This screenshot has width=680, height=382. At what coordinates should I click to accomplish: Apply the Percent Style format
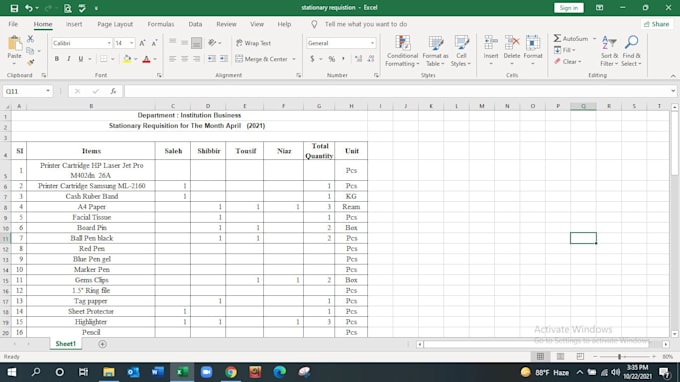click(x=332, y=59)
